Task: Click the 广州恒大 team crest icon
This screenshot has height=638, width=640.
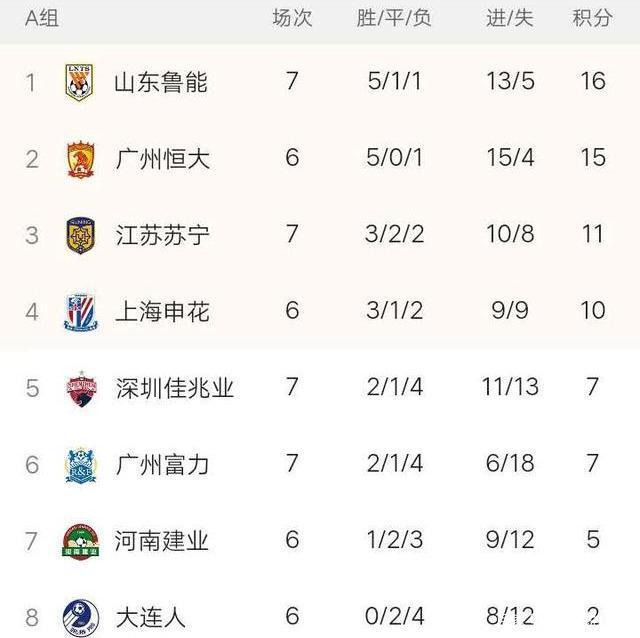Action: [80, 158]
